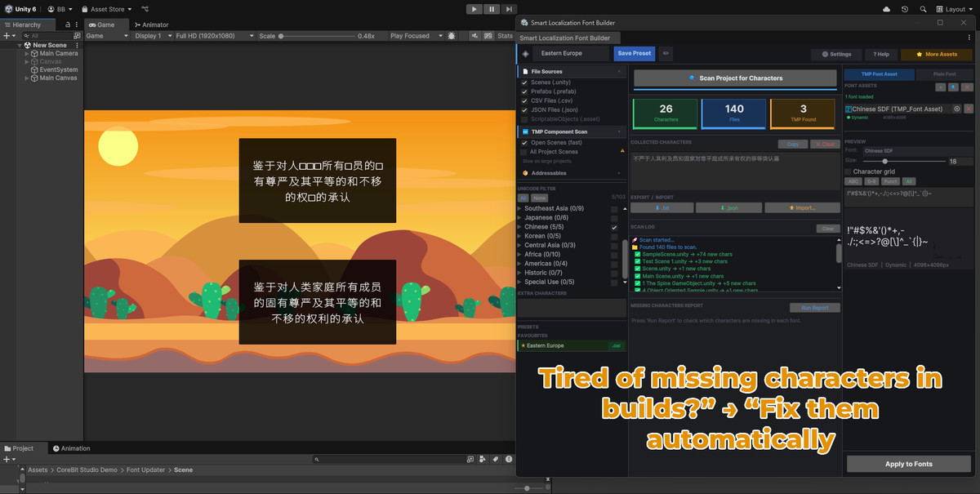Uncheck the Chinese (5/5) filter checkbox
Screen dimensions: 980x494
click(614, 227)
